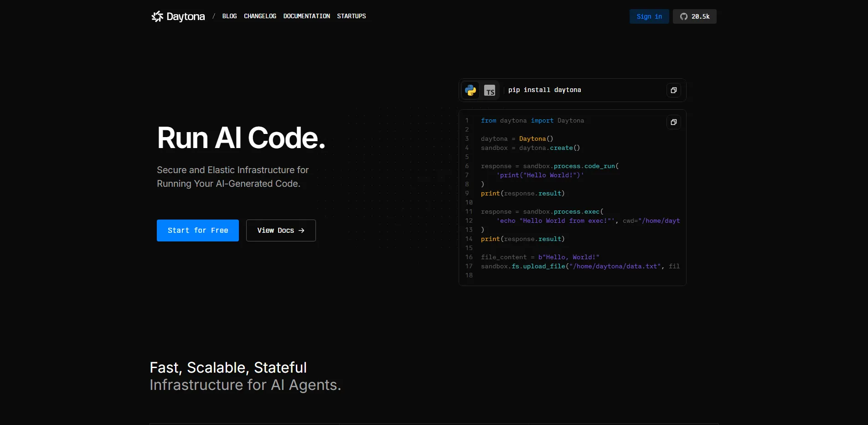868x425 pixels.
Task: Click the pip install daytona command text
Action: (544, 90)
